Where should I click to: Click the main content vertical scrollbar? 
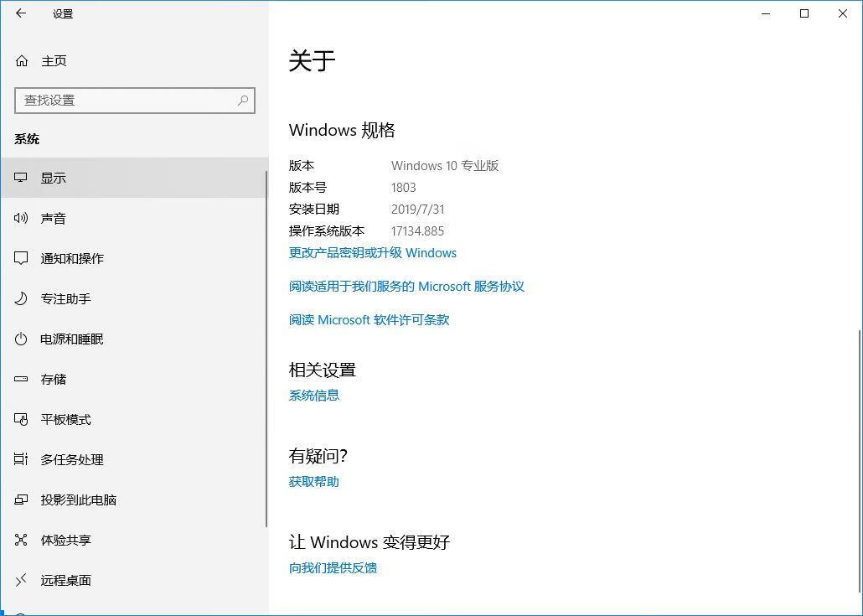pos(859,459)
